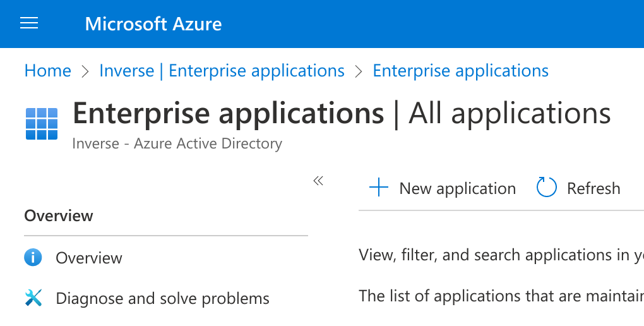
Task: Click the wrench and screwdriver Diagnose icon
Action: [33, 298]
